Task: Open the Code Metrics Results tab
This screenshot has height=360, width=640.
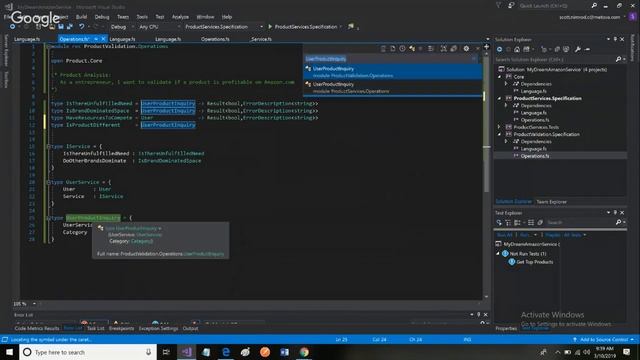Action: point(37,328)
